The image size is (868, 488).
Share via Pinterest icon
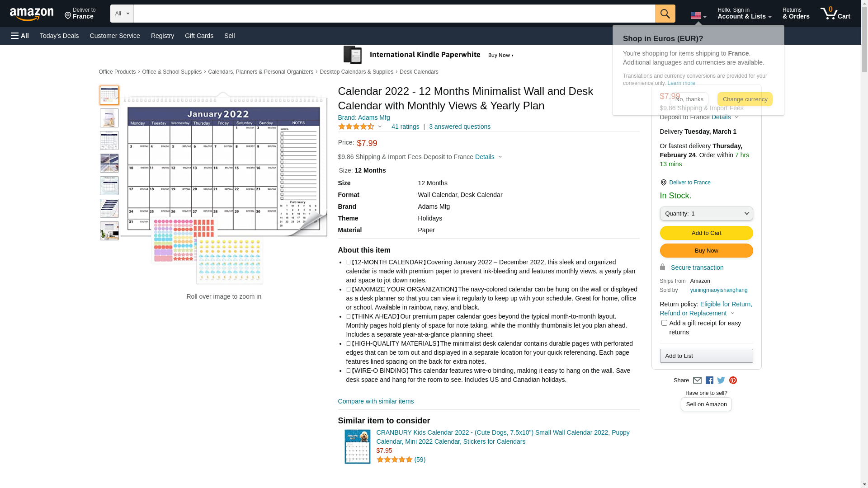(x=733, y=380)
